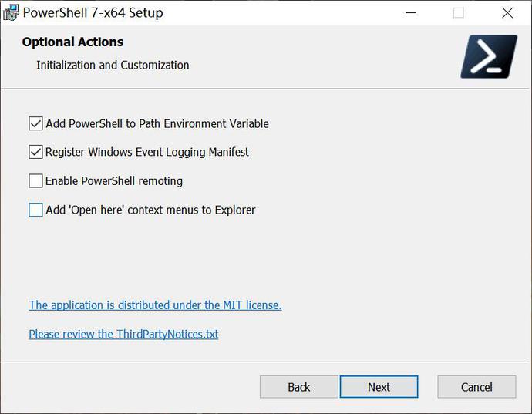Close the PowerShell 7-x64 Setup dialog
This screenshot has height=414, width=532.
[507, 13]
